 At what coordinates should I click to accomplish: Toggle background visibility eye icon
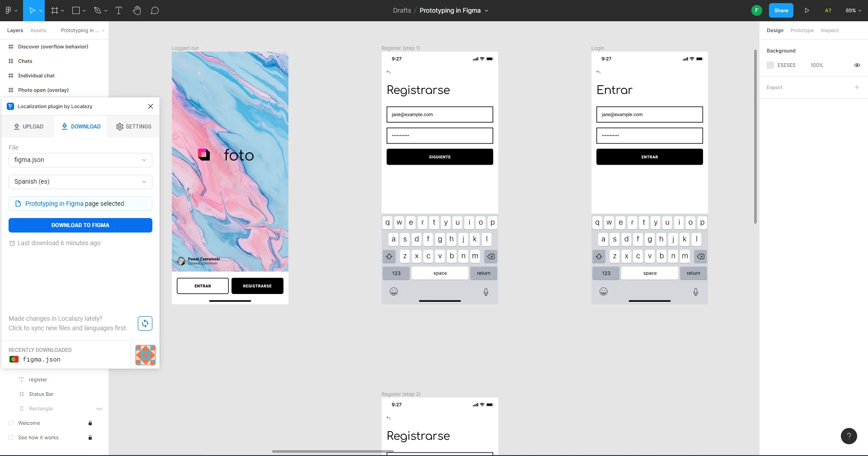pyautogui.click(x=857, y=65)
